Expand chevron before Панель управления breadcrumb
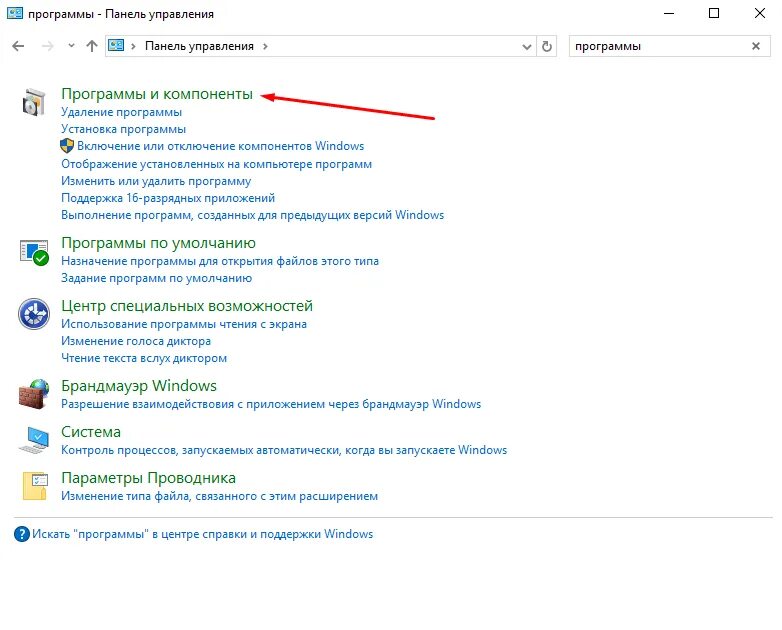This screenshot has width=782, height=630. pos(133,46)
